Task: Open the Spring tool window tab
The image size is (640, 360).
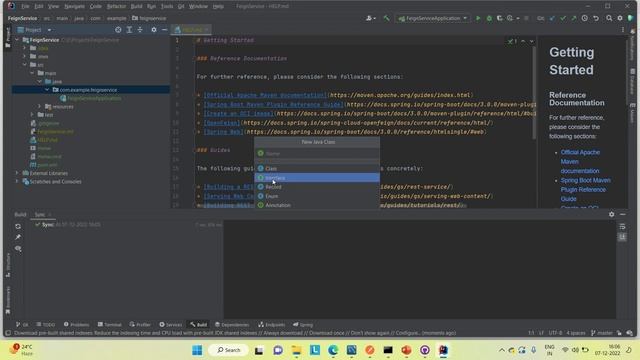Action: pos(303,325)
